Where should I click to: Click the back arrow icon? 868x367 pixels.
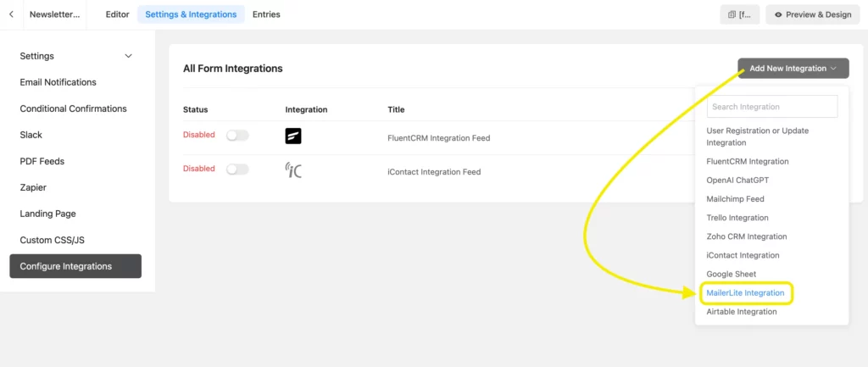point(11,14)
